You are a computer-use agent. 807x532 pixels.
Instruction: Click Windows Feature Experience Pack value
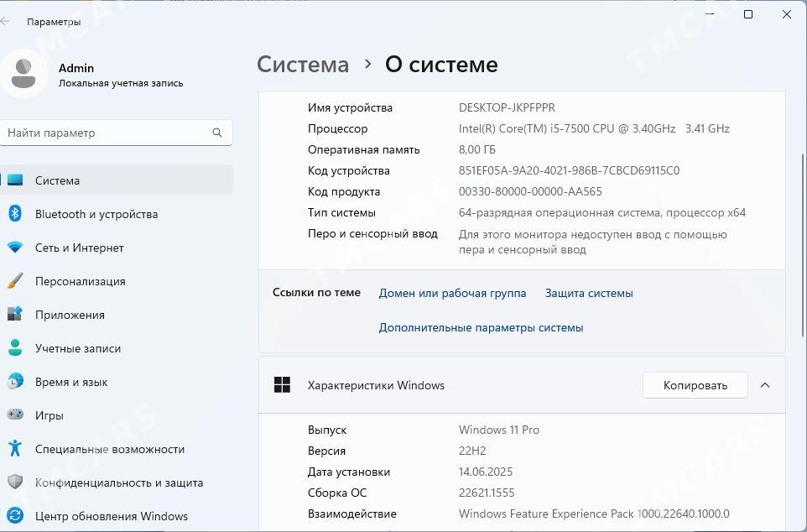[594, 514]
